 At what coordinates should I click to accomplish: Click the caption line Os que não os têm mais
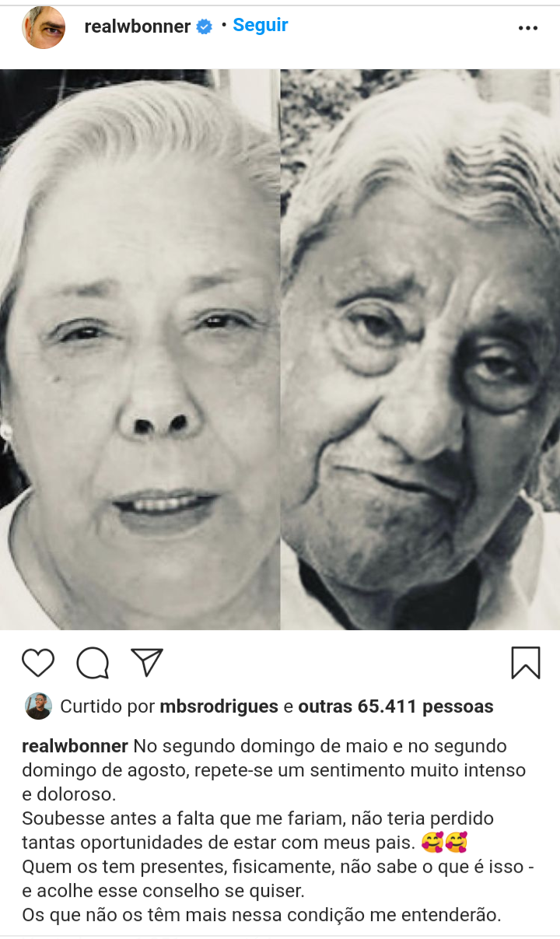point(261,916)
